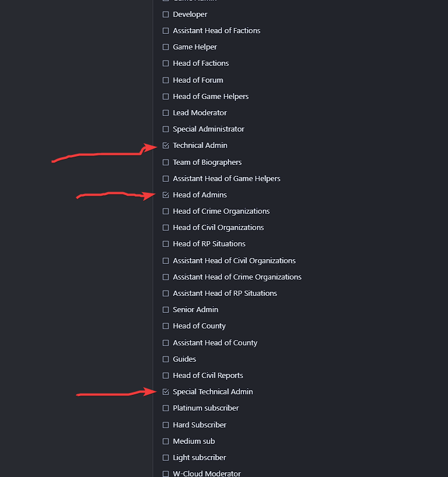
Task: Check the Platinum subscriber checkbox
Action: (x=166, y=408)
